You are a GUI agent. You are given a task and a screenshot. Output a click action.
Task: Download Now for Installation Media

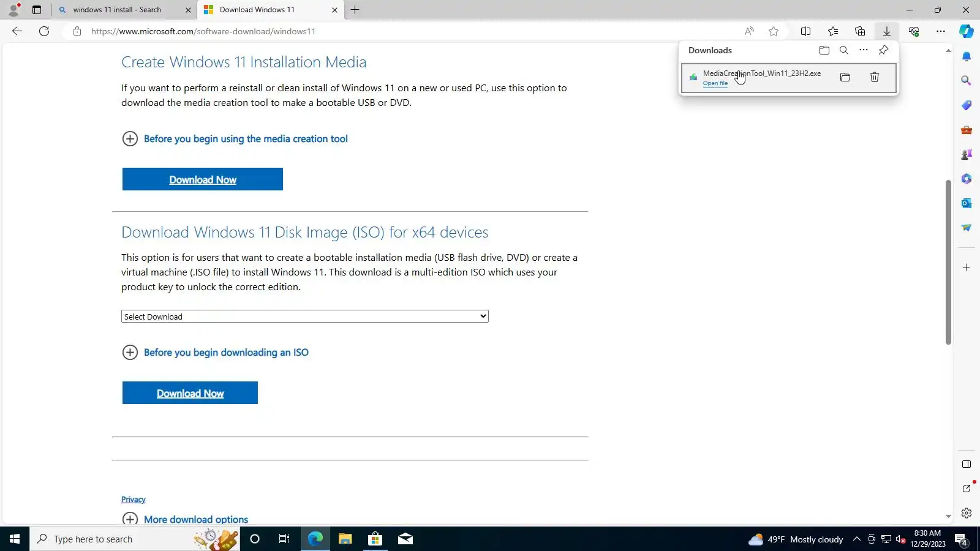(203, 179)
